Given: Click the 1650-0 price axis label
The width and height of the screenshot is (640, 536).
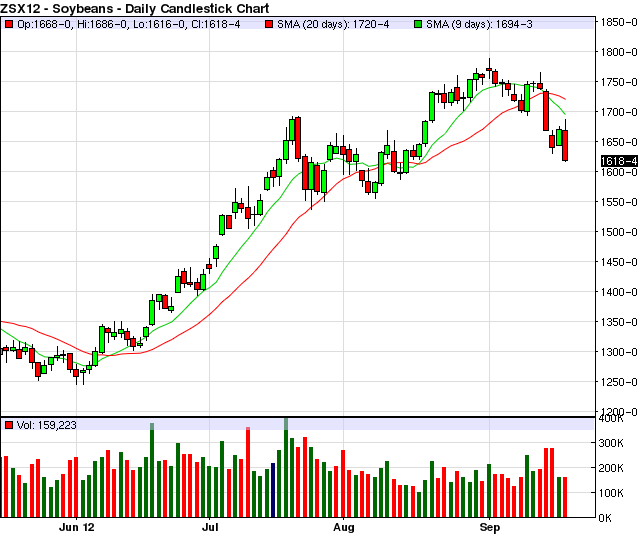Looking at the screenshot, I should pyautogui.click(x=619, y=142).
